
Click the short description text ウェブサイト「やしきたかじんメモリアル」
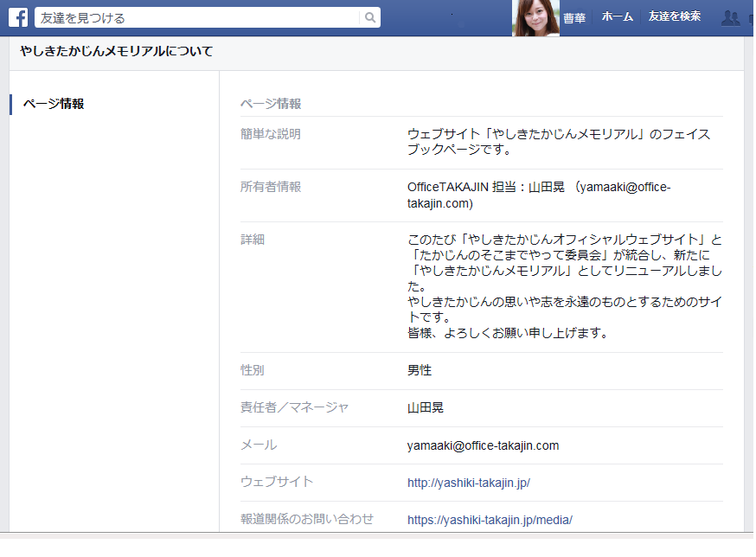[x=559, y=142]
